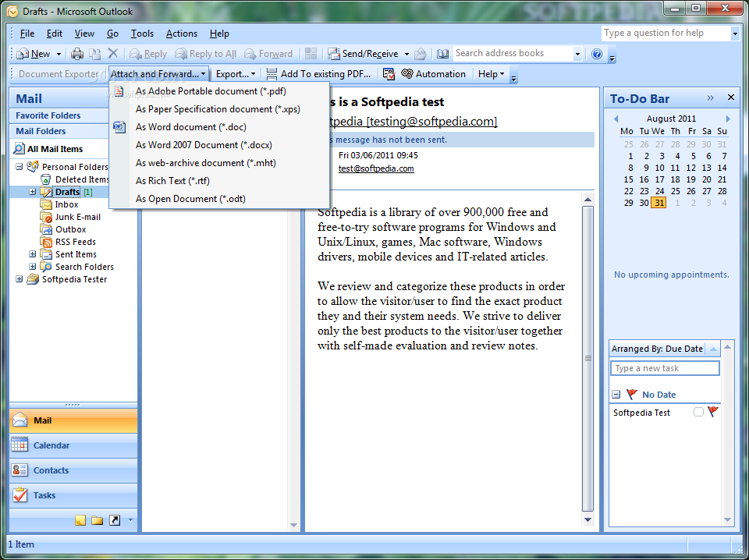Click the New mail button
The image size is (749, 560).
tap(34, 54)
